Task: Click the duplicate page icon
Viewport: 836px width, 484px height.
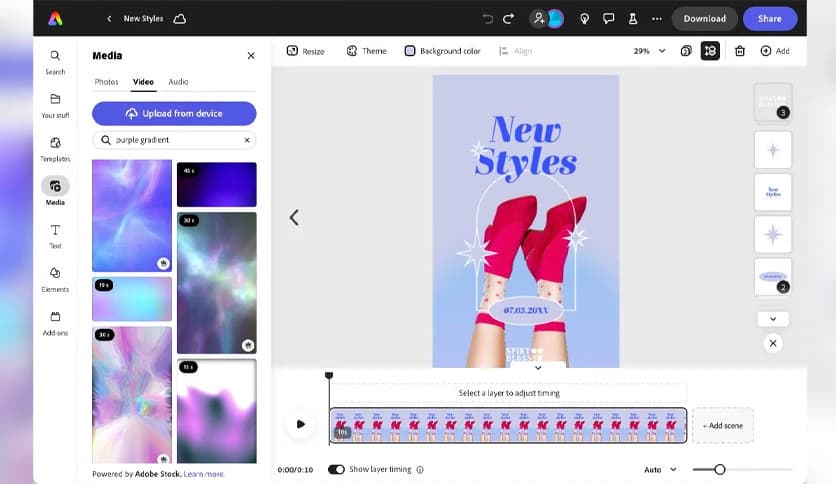Action: pyautogui.click(x=686, y=51)
